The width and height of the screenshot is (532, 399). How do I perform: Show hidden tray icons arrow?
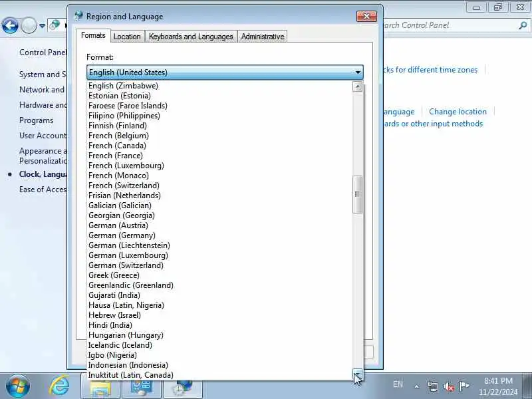[417, 386]
